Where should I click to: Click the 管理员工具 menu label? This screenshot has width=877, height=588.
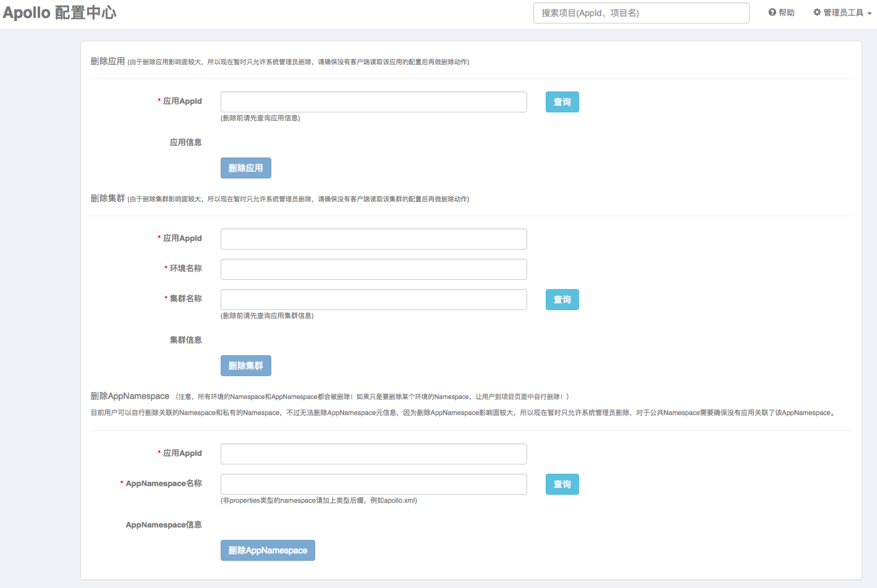(x=843, y=12)
